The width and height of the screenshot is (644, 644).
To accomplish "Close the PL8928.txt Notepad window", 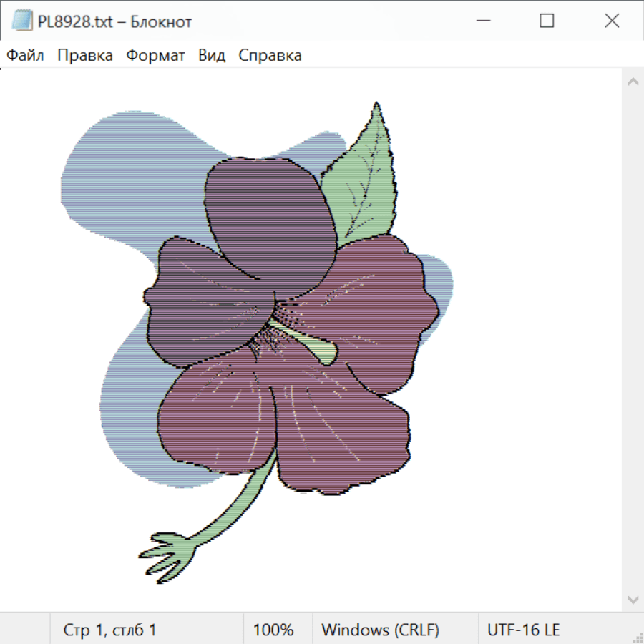I will 612,21.
